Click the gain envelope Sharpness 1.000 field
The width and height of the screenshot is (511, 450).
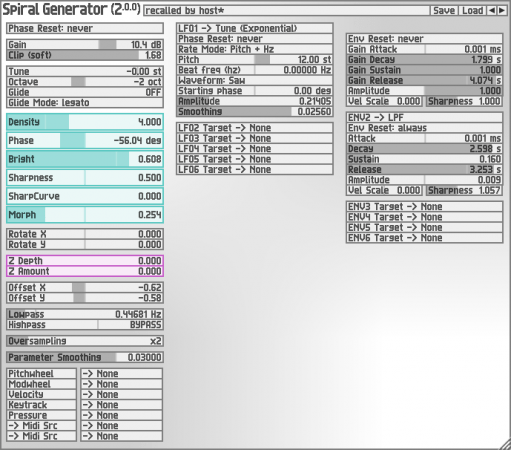click(464, 101)
